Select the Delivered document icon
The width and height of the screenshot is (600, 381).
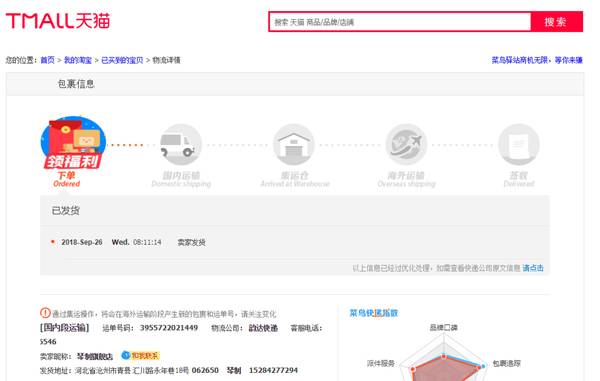[x=518, y=145]
